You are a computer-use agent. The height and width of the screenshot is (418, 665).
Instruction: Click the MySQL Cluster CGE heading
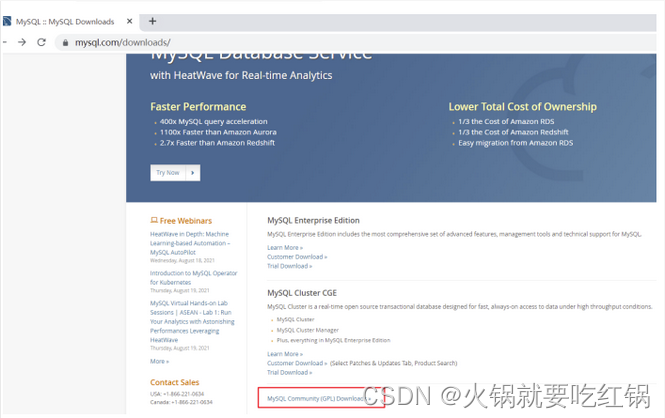tap(302, 293)
